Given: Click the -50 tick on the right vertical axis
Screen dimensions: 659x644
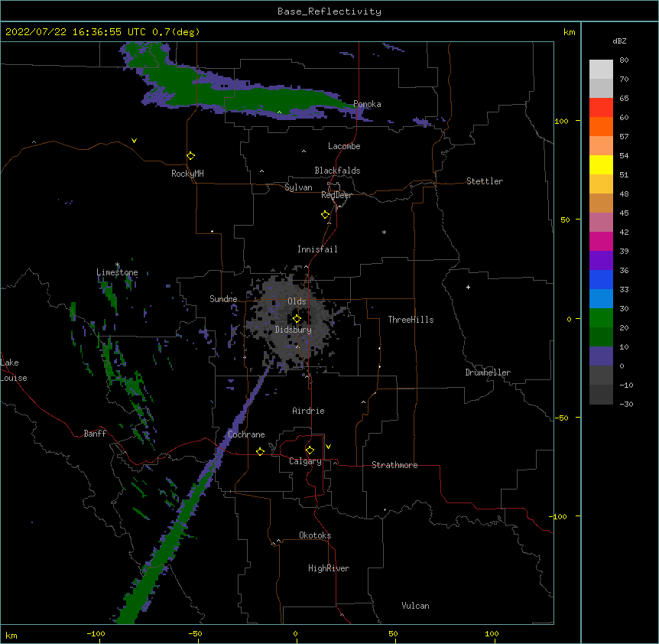Looking at the screenshot, I should 561,418.
